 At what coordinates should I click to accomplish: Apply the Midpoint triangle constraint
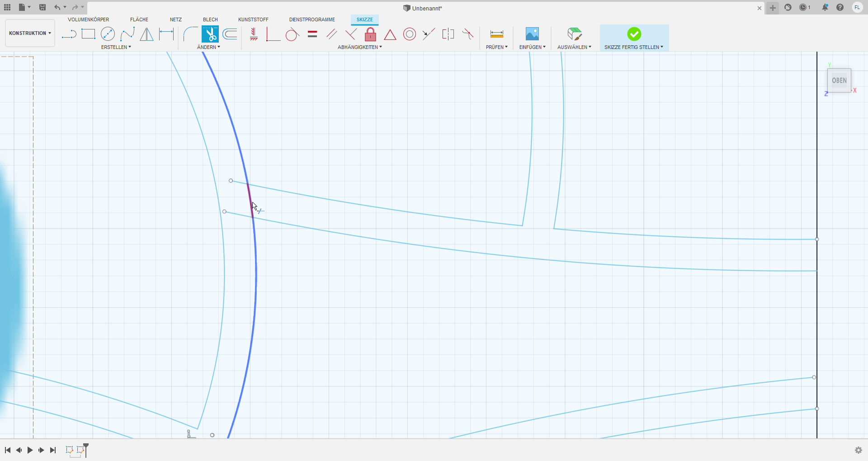click(x=390, y=34)
